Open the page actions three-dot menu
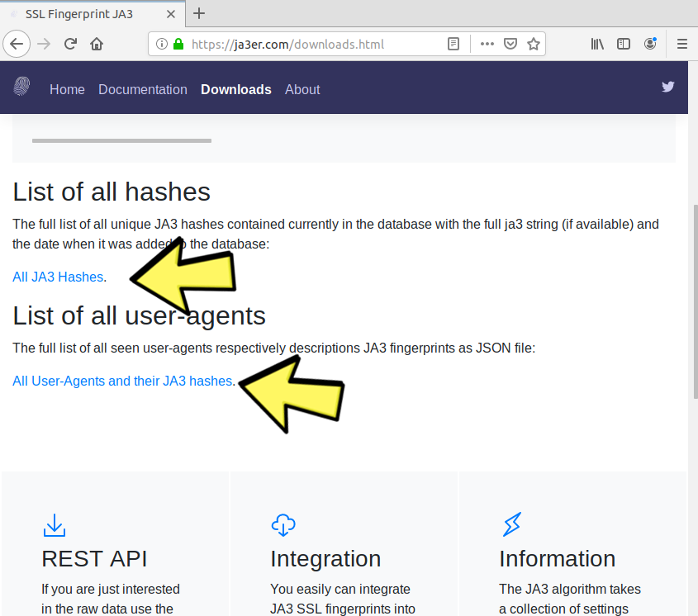Viewport: 698px width, 616px height. (487, 44)
